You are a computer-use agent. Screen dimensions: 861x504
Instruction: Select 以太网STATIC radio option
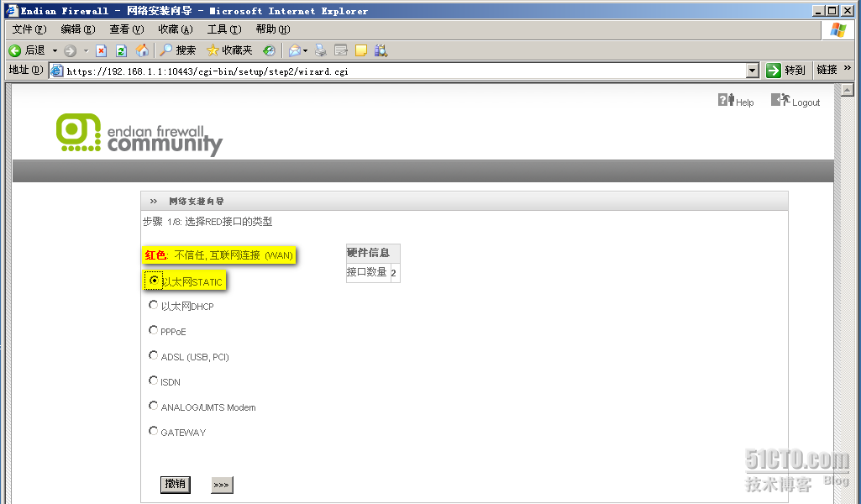coord(154,280)
